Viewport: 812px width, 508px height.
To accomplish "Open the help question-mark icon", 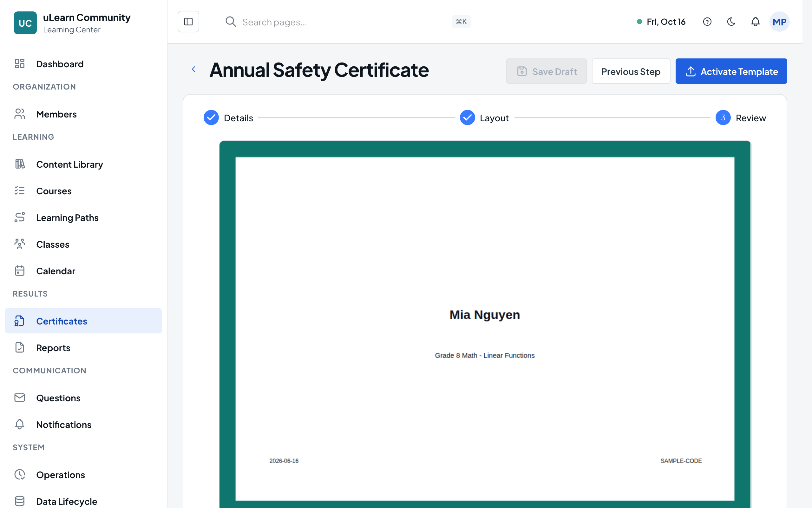I will [707, 22].
